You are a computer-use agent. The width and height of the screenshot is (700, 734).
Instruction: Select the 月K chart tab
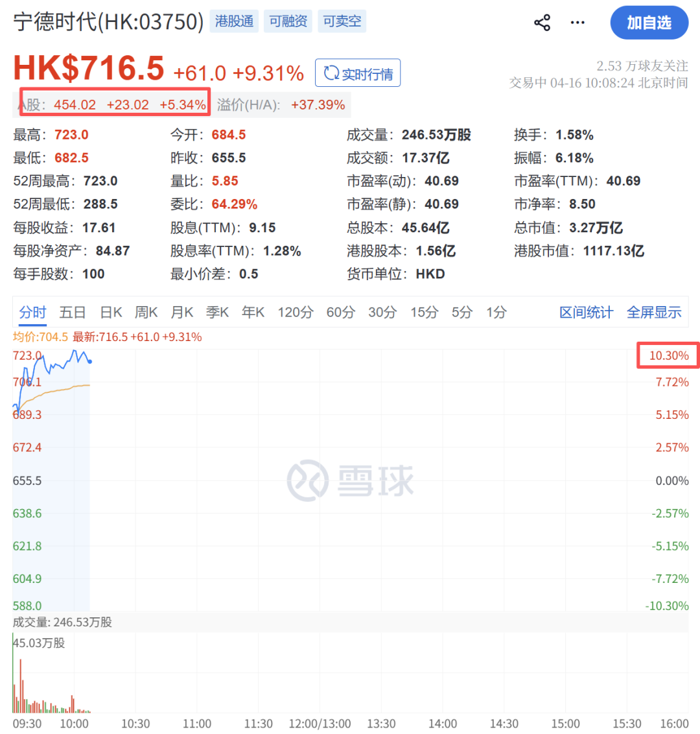[182, 312]
